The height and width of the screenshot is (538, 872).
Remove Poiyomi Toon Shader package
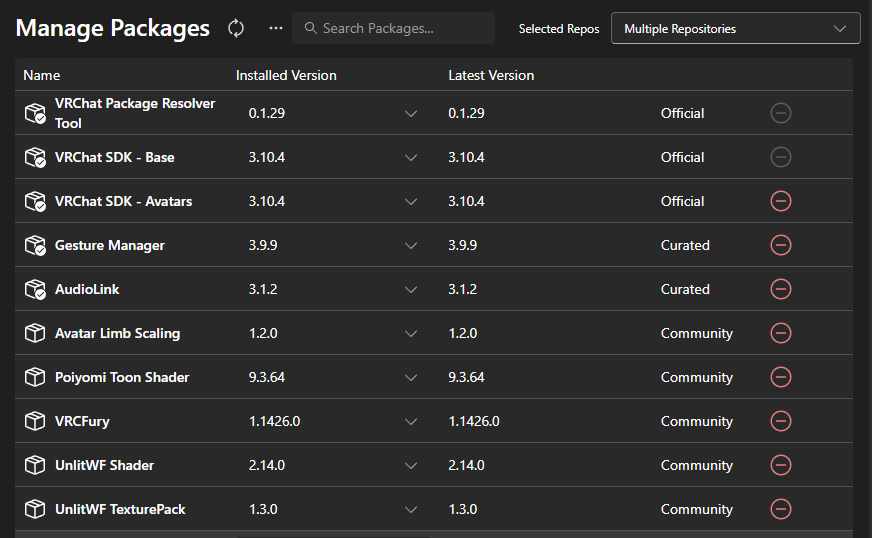(781, 377)
